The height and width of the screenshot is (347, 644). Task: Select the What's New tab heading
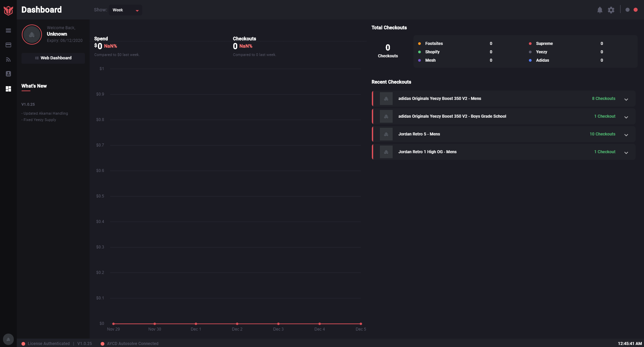[x=34, y=86]
